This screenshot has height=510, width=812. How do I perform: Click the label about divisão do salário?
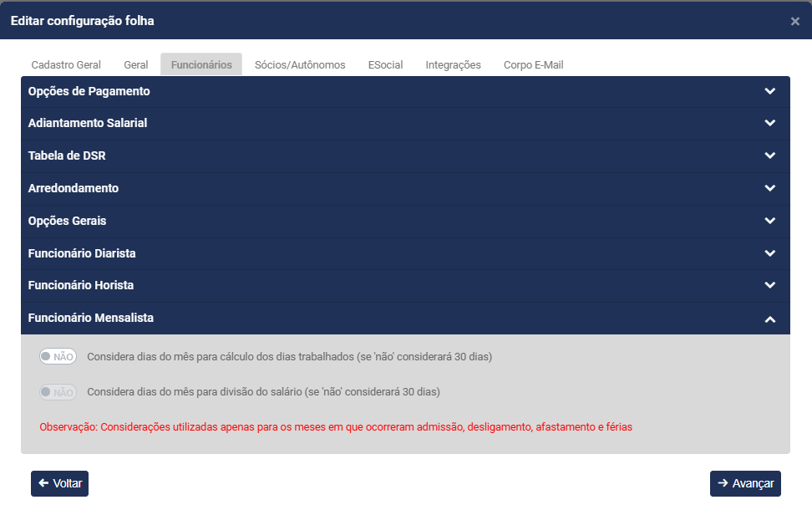(264, 392)
